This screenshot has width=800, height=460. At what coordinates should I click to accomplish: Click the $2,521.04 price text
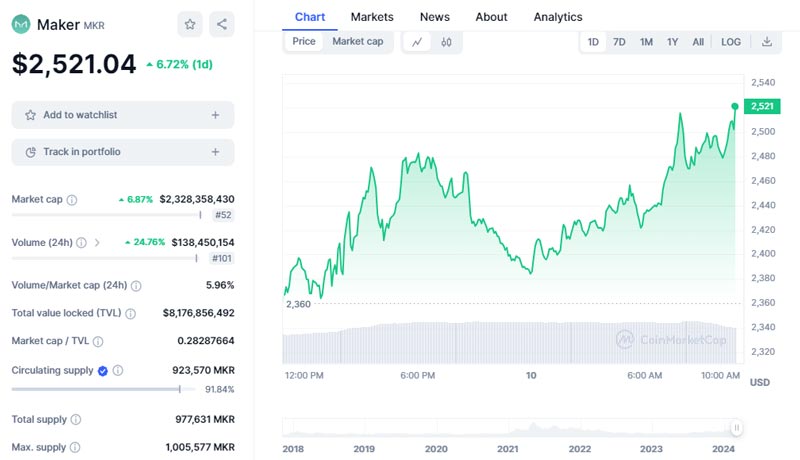[74, 64]
